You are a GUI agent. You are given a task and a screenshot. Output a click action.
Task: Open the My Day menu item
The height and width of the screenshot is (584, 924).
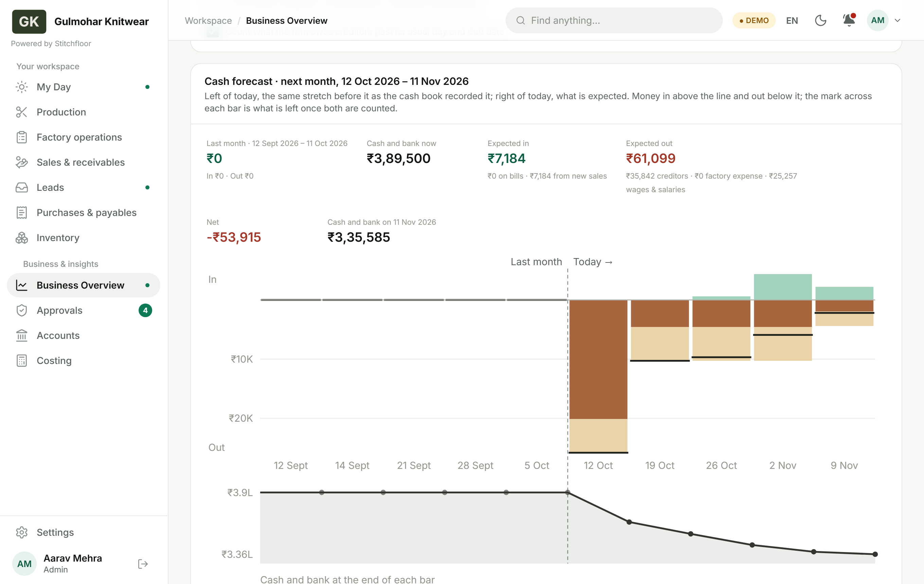pyautogui.click(x=83, y=87)
